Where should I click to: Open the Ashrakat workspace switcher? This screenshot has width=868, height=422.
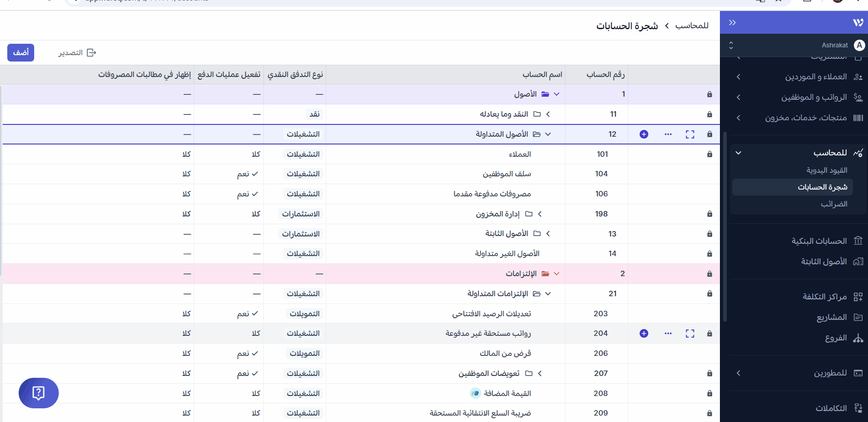coord(731,45)
